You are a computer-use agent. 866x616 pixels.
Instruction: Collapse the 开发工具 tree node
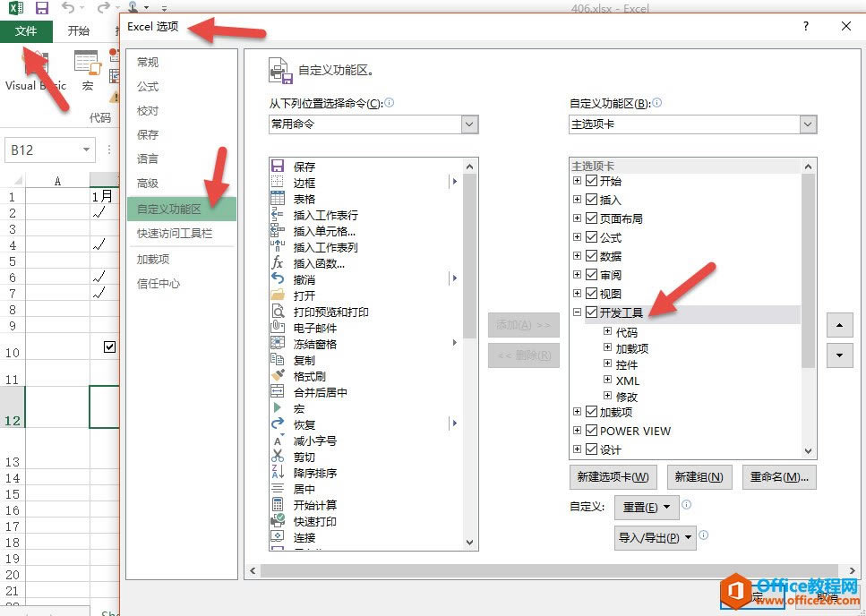pos(577,312)
